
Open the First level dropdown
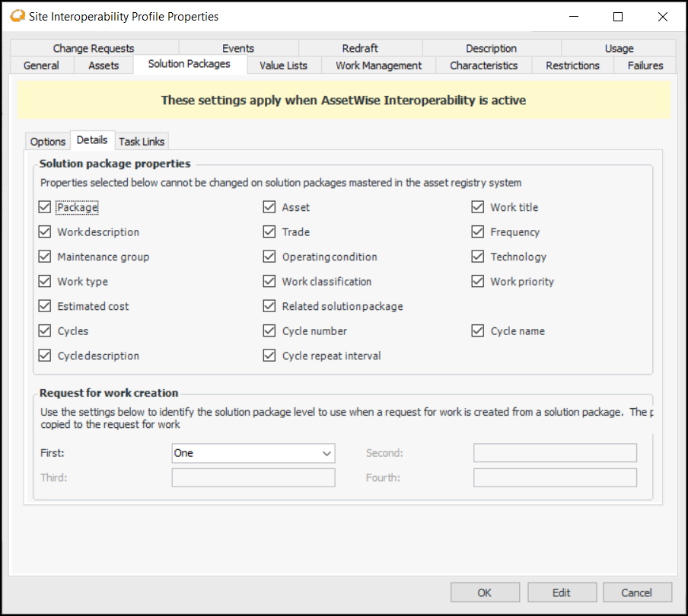coord(253,453)
